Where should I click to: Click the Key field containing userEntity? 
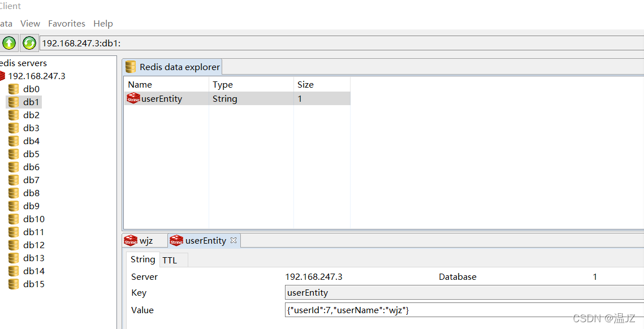[x=465, y=292]
